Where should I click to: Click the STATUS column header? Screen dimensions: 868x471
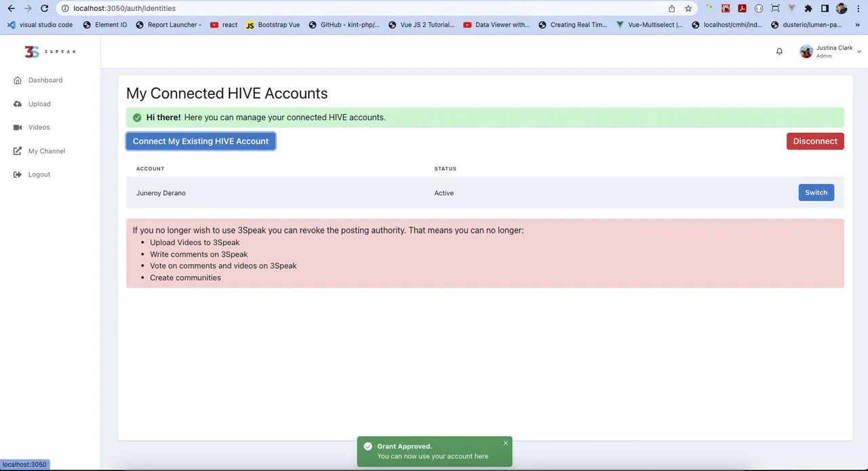click(446, 168)
